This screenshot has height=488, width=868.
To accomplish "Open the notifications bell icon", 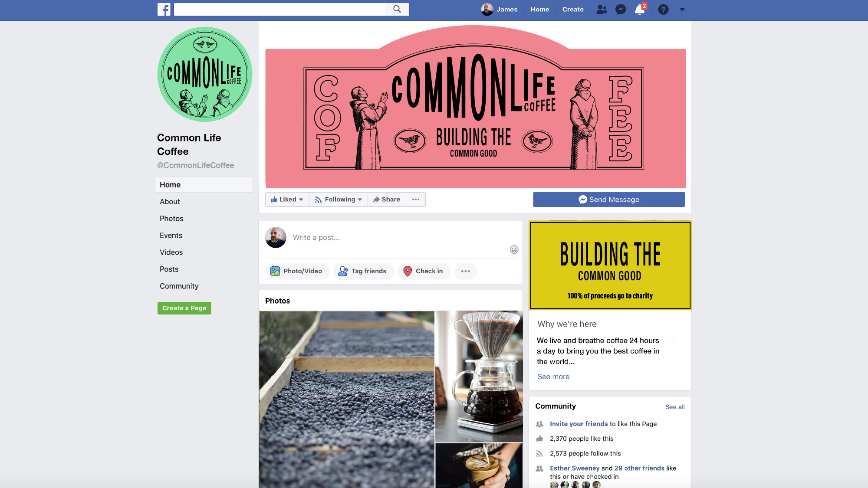I will (x=640, y=9).
